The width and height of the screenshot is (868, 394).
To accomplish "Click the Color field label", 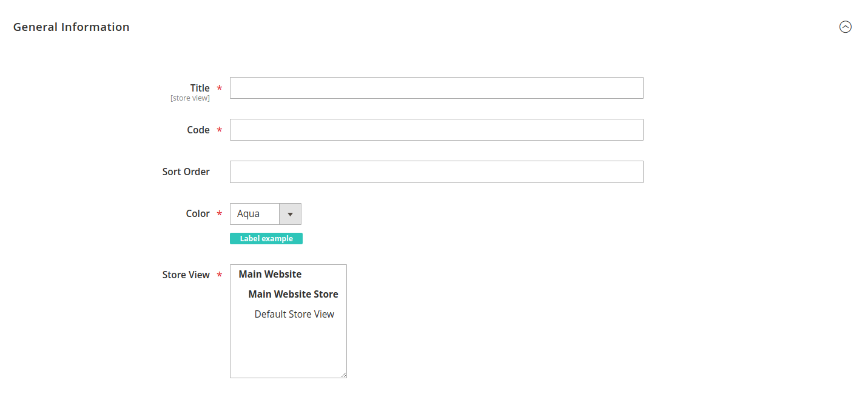I will click(x=198, y=213).
